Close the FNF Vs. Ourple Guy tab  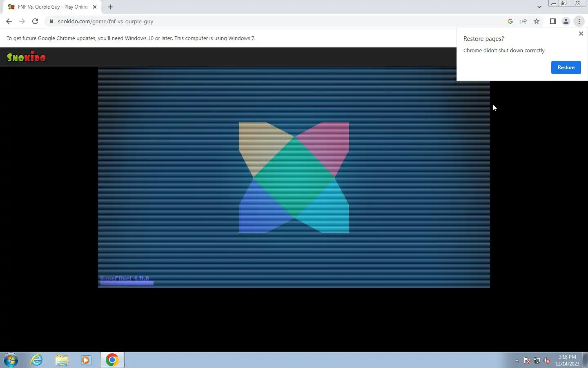tap(95, 7)
